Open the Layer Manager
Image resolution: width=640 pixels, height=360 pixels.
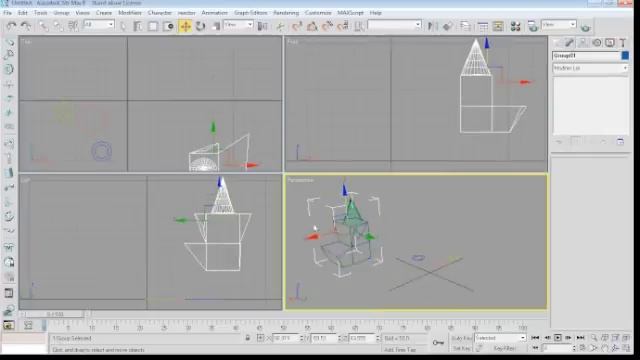465,27
